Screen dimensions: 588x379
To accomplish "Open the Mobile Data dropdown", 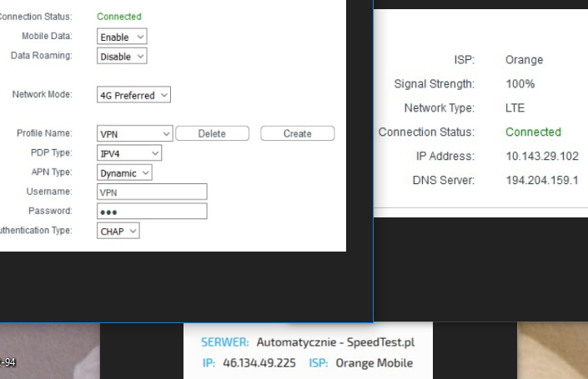I will 121,37.
